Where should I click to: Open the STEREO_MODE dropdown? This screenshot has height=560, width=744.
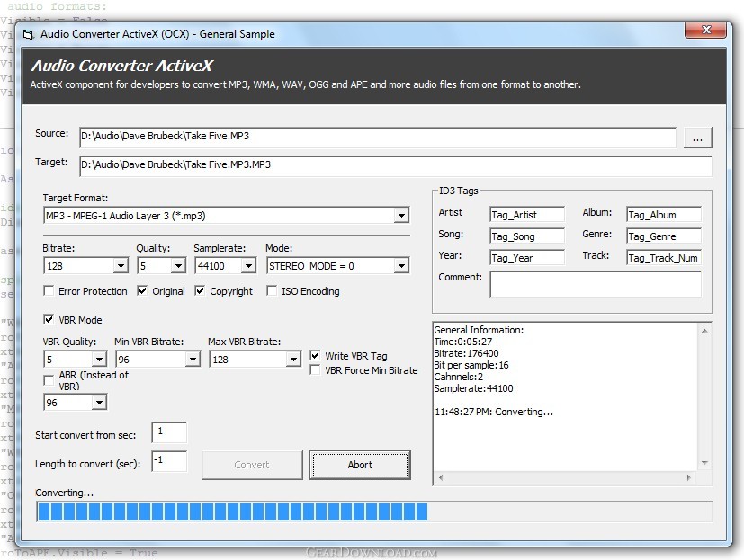coord(401,266)
